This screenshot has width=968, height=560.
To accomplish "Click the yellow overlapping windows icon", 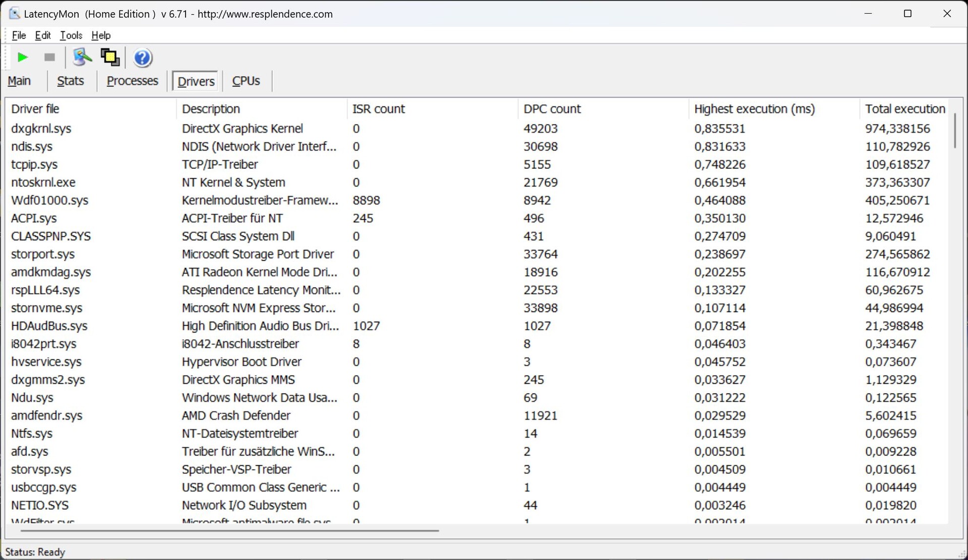I will click(110, 57).
